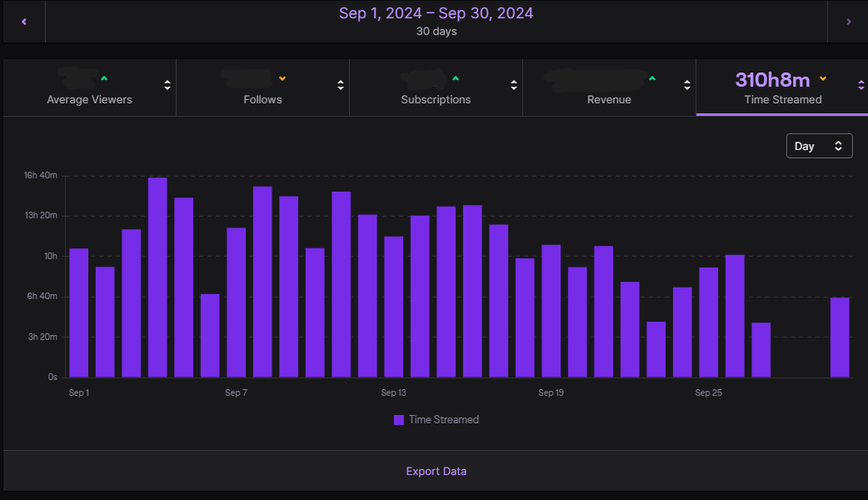Toggle the Time Streamed legend entry
The height and width of the screenshot is (500, 868).
(436, 420)
